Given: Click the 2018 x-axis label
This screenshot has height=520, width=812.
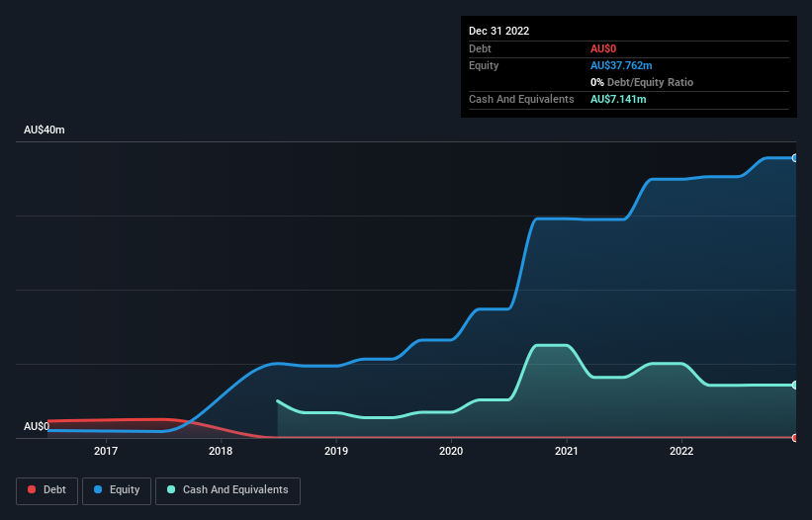Looking at the screenshot, I should 221,451.
